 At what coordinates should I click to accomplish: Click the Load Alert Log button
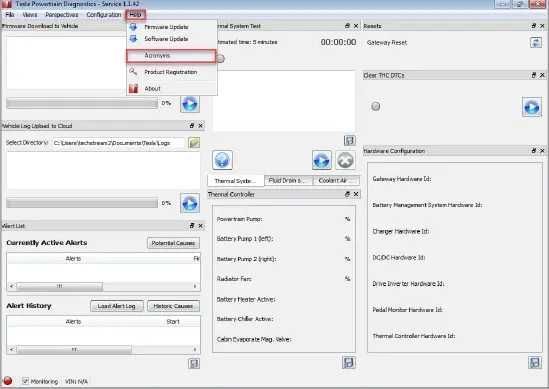coord(117,306)
